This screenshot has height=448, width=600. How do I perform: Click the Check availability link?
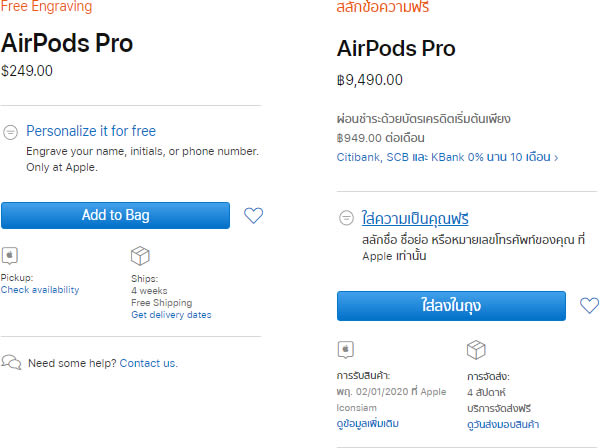(x=40, y=290)
